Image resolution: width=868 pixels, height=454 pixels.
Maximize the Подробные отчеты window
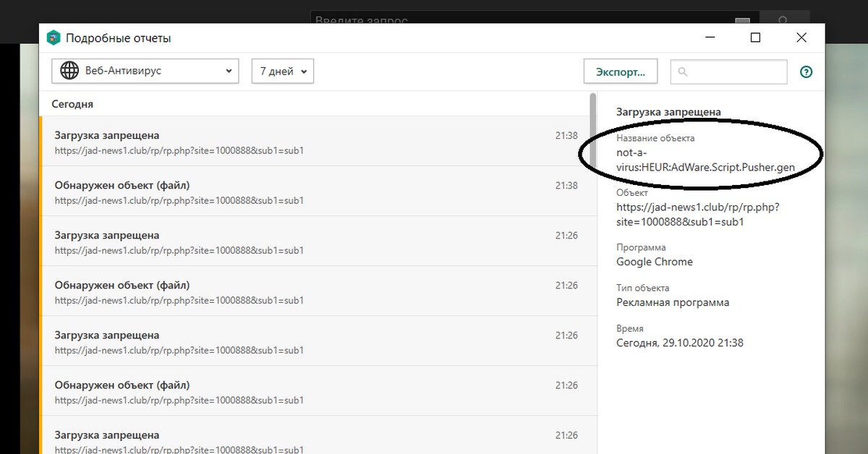pyautogui.click(x=755, y=38)
